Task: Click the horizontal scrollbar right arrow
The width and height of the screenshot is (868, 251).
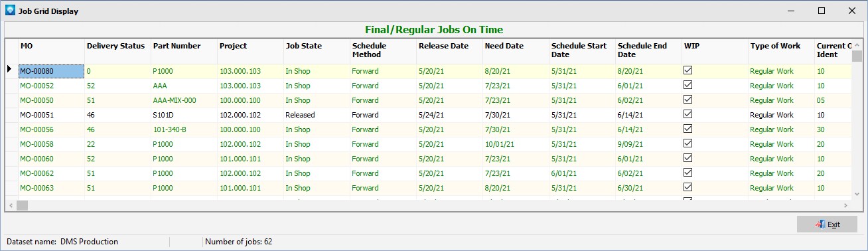Action: point(846,205)
